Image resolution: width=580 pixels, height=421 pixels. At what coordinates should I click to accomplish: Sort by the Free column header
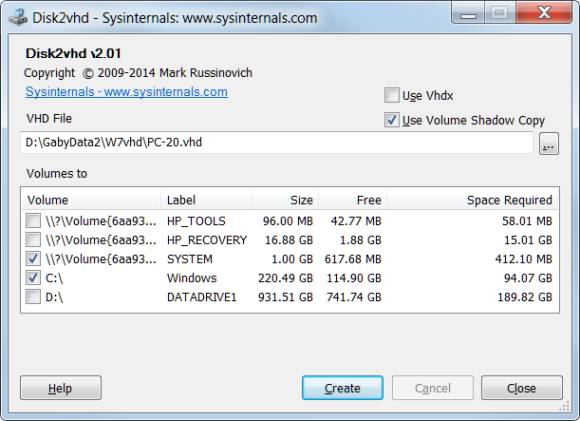tap(353, 200)
